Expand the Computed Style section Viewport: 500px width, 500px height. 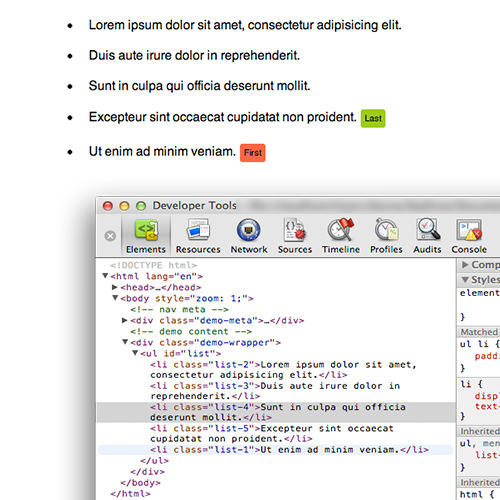[465, 265]
